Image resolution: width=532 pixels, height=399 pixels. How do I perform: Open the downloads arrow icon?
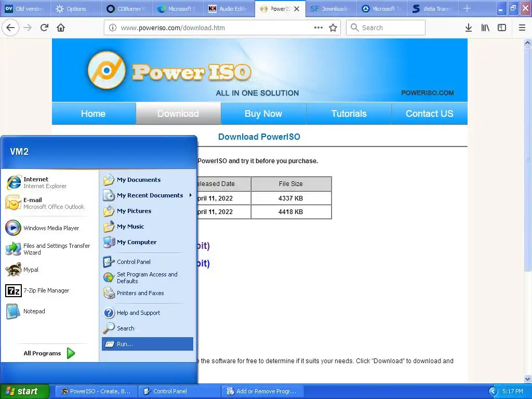coord(469,28)
